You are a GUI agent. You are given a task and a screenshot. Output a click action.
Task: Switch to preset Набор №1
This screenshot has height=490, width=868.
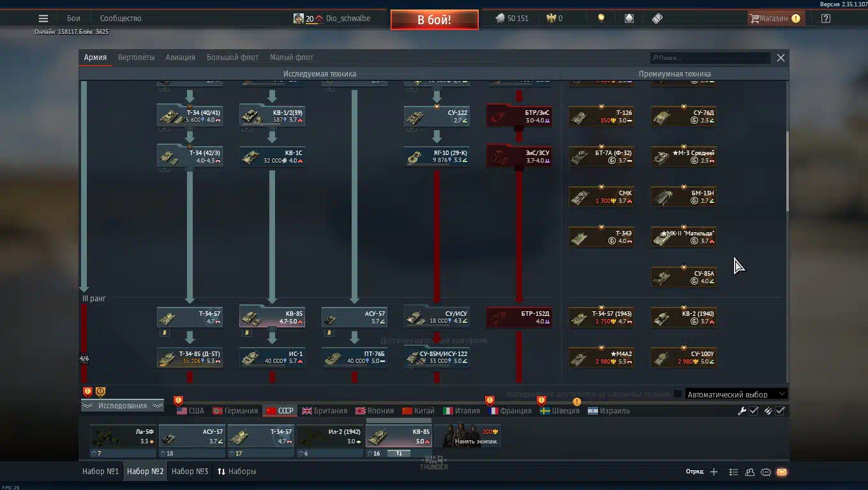click(x=100, y=471)
